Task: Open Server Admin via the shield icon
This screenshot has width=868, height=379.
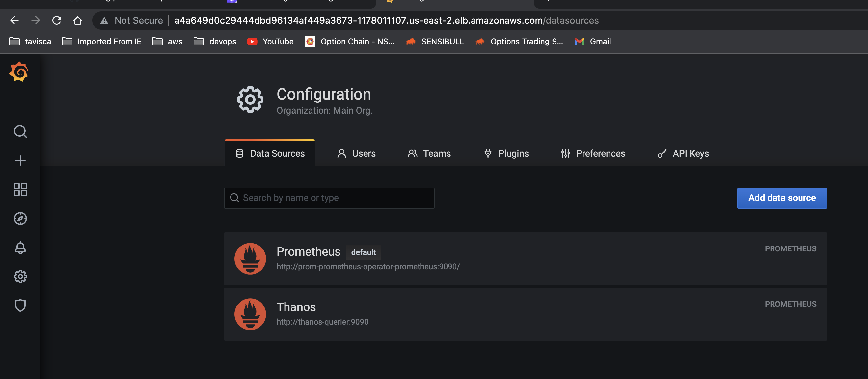Action: click(20, 306)
